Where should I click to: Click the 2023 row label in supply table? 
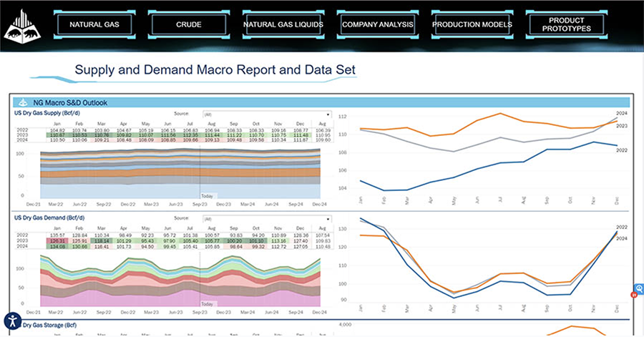[x=22, y=135]
